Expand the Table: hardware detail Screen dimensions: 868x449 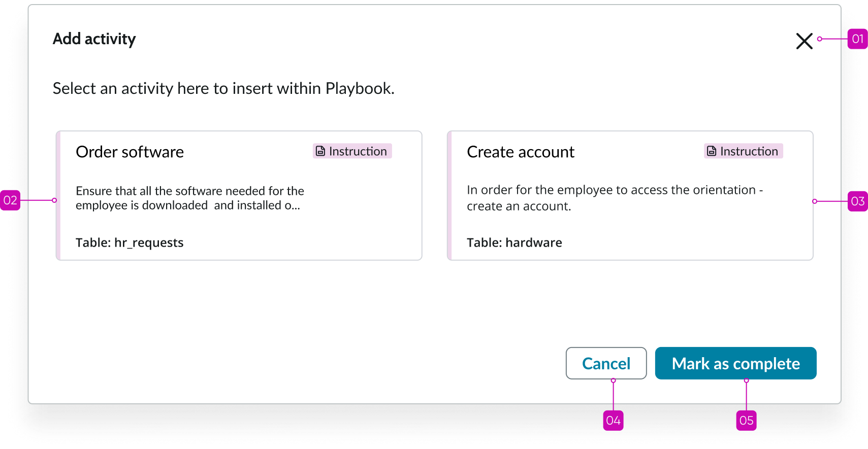[515, 243]
